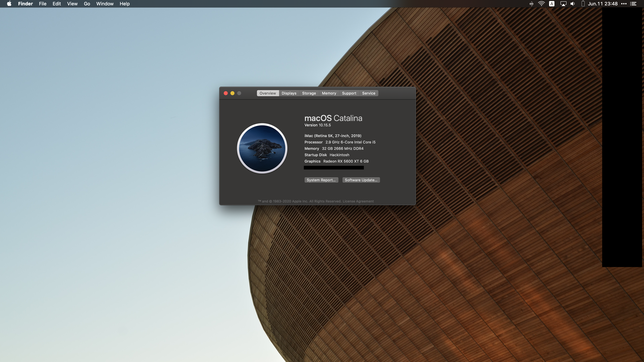Open the Wi-Fi status menu
644x362 pixels.
541,4
